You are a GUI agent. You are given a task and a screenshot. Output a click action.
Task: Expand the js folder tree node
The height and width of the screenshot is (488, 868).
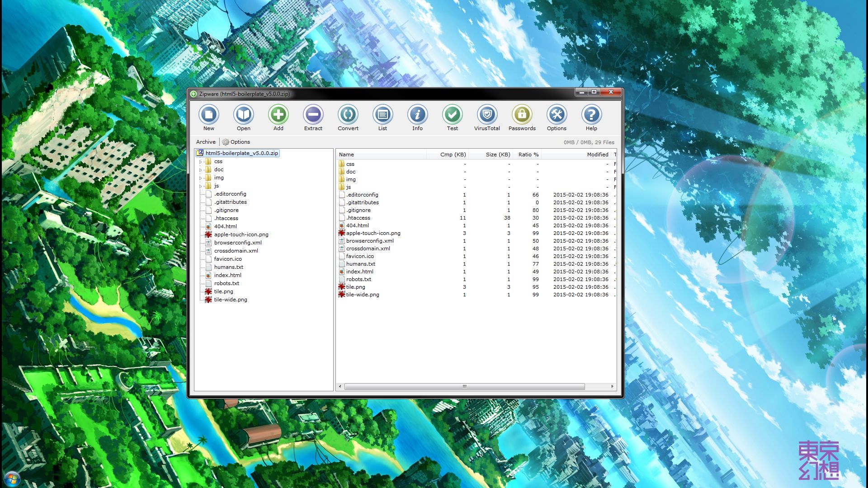[x=201, y=186]
